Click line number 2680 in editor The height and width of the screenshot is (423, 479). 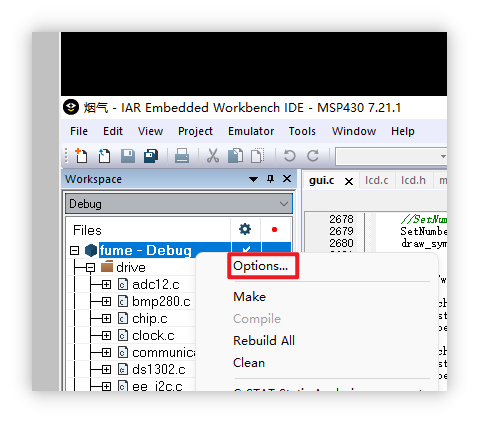[x=341, y=243]
